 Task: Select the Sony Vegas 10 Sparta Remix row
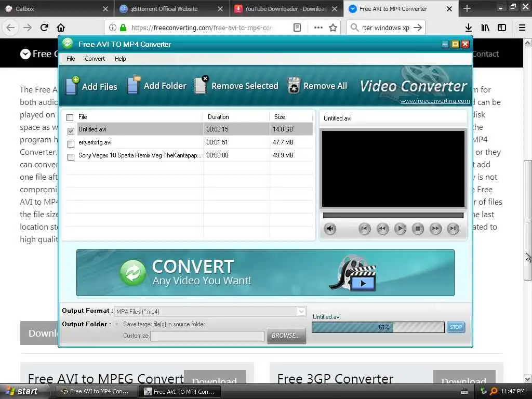click(189, 155)
